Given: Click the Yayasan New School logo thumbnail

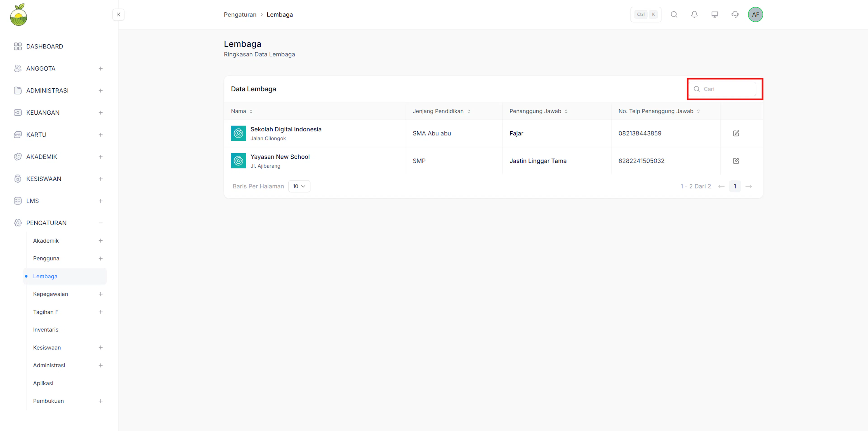Looking at the screenshot, I should [x=238, y=161].
